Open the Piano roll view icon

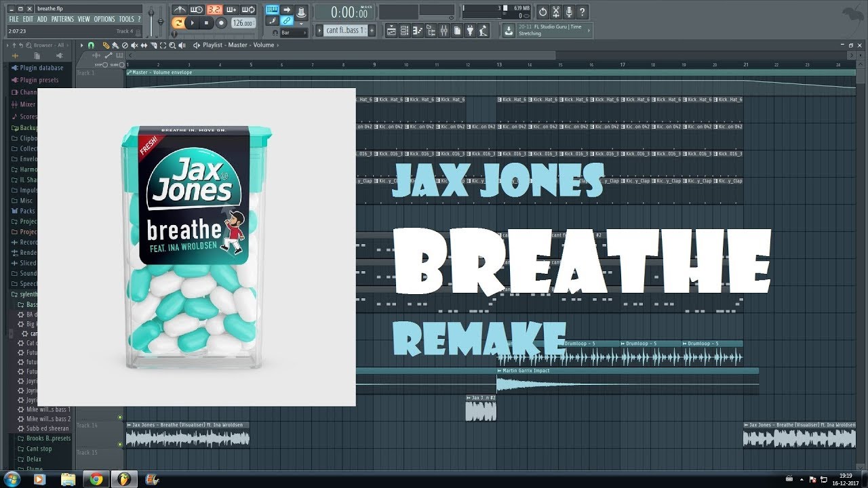pos(417,30)
